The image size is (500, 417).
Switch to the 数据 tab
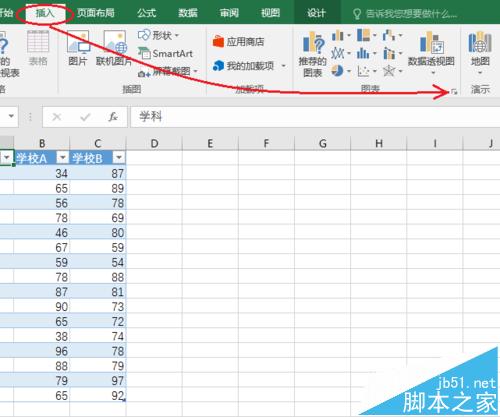188,13
